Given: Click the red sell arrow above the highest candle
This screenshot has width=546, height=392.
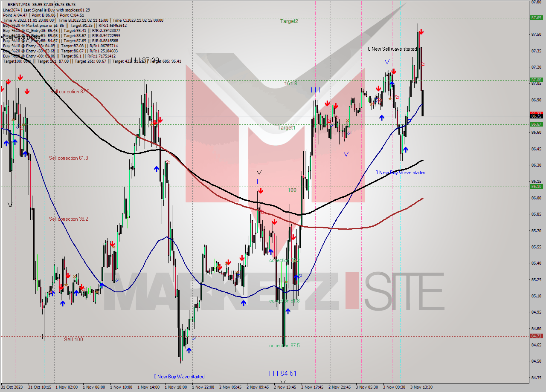Looking at the screenshot, I should [421, 32].
